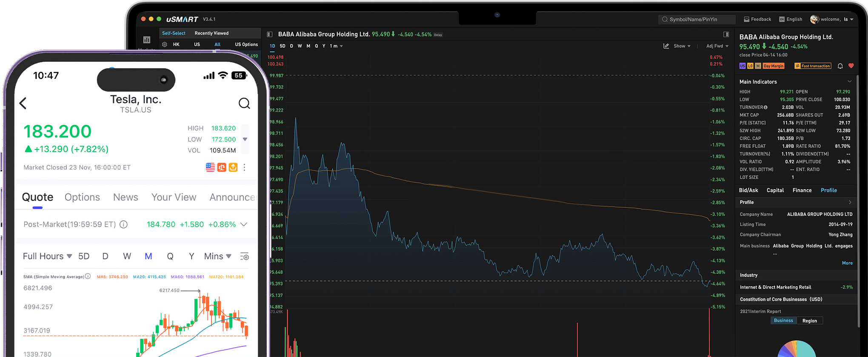The width and height of the screenshot is (868, 357).
Task: Open the Options tab on phone
Action: point(82,197)
